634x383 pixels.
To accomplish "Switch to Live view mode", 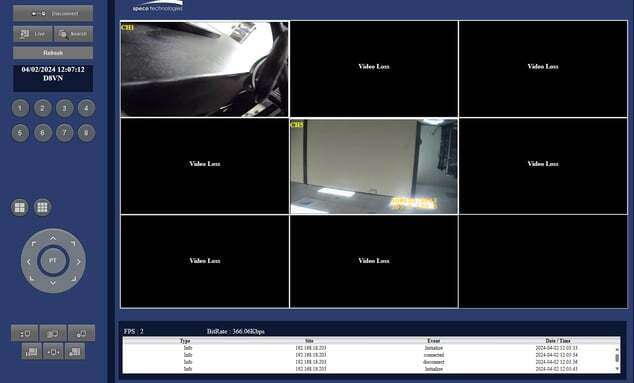I will coord(33,34).
